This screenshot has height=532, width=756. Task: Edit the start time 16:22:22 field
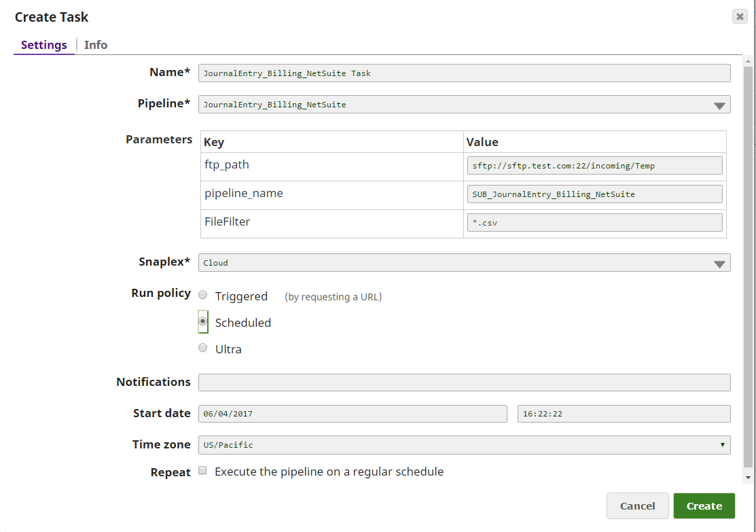coord(624,414)
